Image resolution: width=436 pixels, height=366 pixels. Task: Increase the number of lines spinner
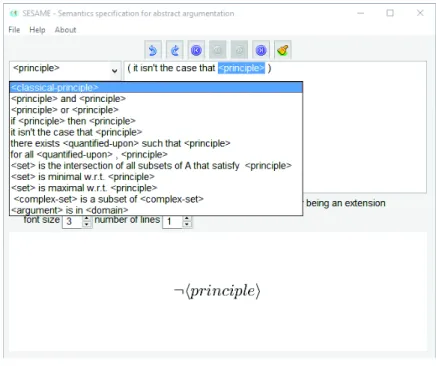click(187, 218)
